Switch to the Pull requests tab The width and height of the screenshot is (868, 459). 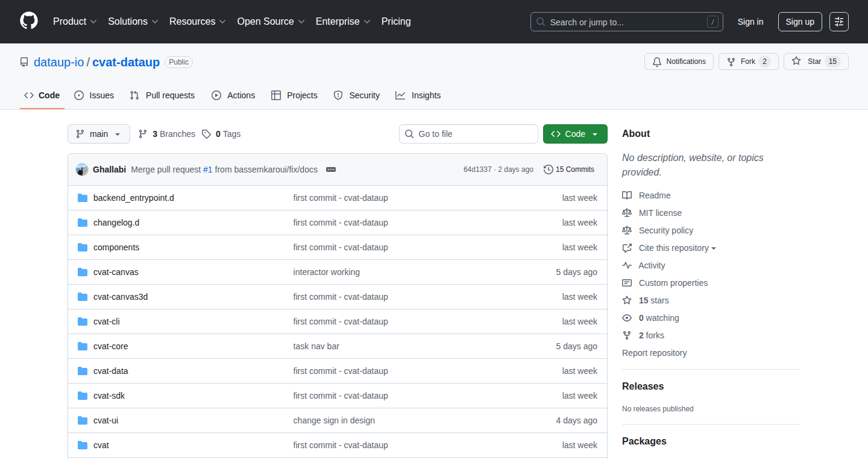(163, 95)
